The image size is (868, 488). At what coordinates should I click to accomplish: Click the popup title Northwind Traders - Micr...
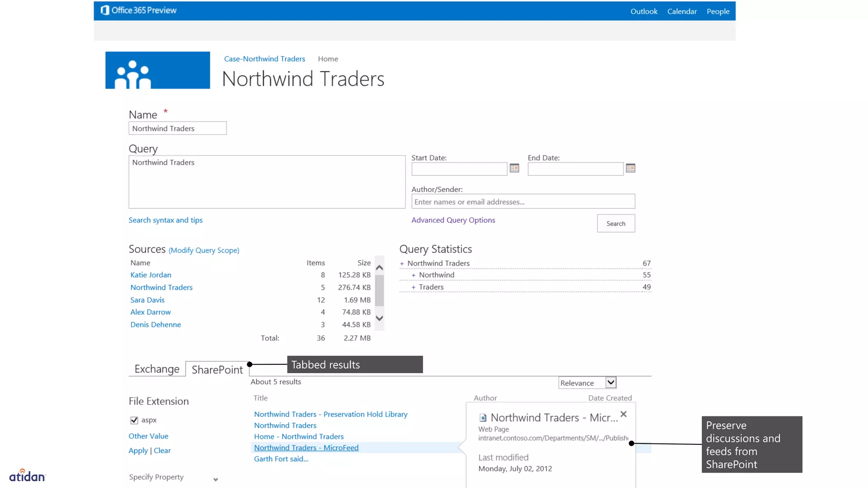tap(554, 418)
